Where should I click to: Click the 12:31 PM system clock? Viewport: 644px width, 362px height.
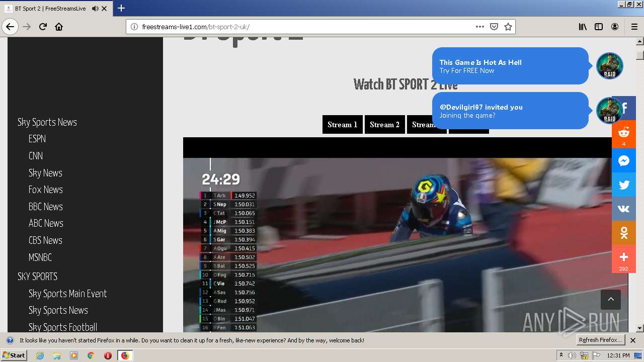pyautogui.click(x=618, y=355)
